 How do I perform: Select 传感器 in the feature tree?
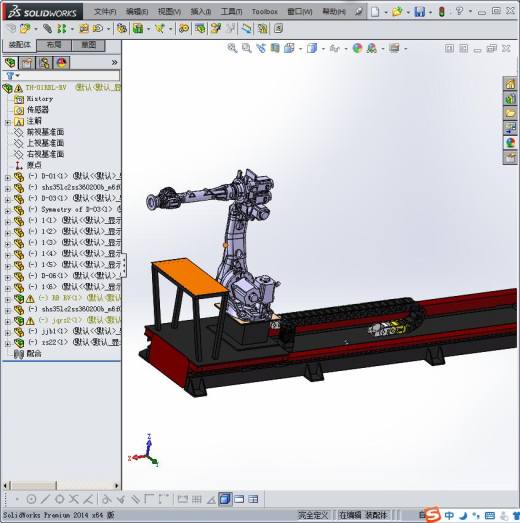click(38, 110)
